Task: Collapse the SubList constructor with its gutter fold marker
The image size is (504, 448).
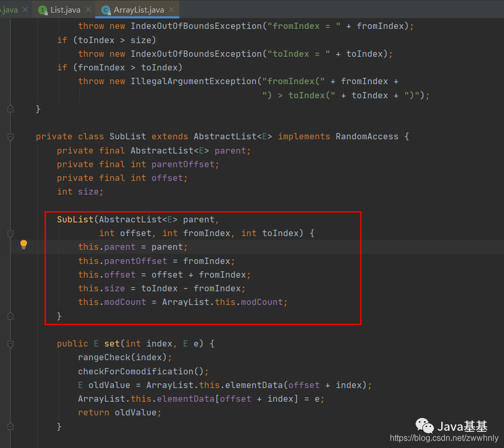Action: click(11, 234)
